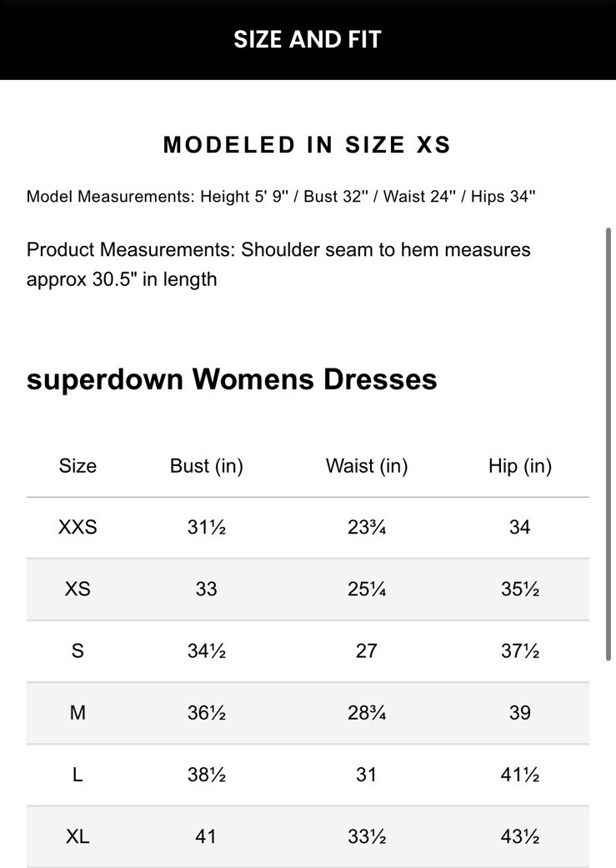Screen dimensions: 616x868
Task: Click the Size column header
Action: (78, 466)
